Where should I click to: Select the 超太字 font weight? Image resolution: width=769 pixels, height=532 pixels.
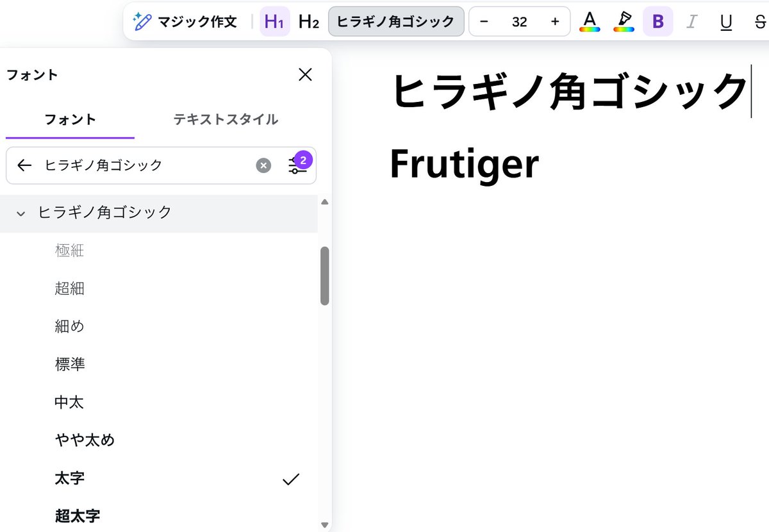tap(158, 515)
